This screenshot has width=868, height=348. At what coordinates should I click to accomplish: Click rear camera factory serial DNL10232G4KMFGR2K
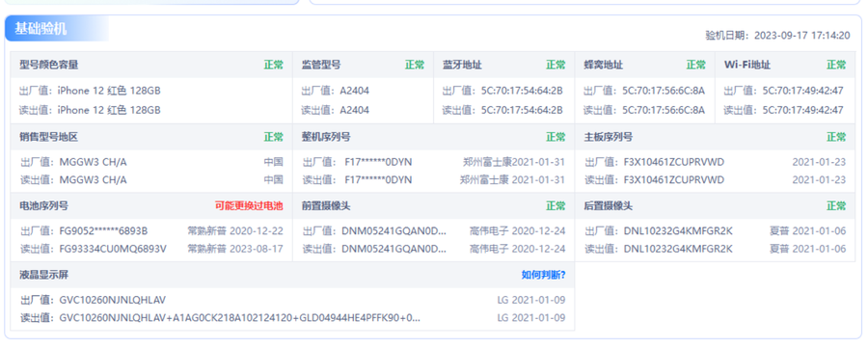point(678,231)
